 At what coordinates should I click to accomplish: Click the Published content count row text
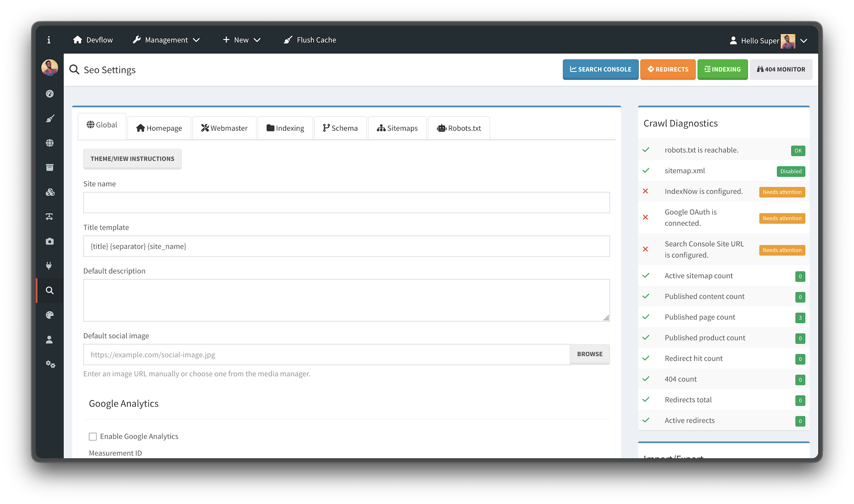click(705, 296)
